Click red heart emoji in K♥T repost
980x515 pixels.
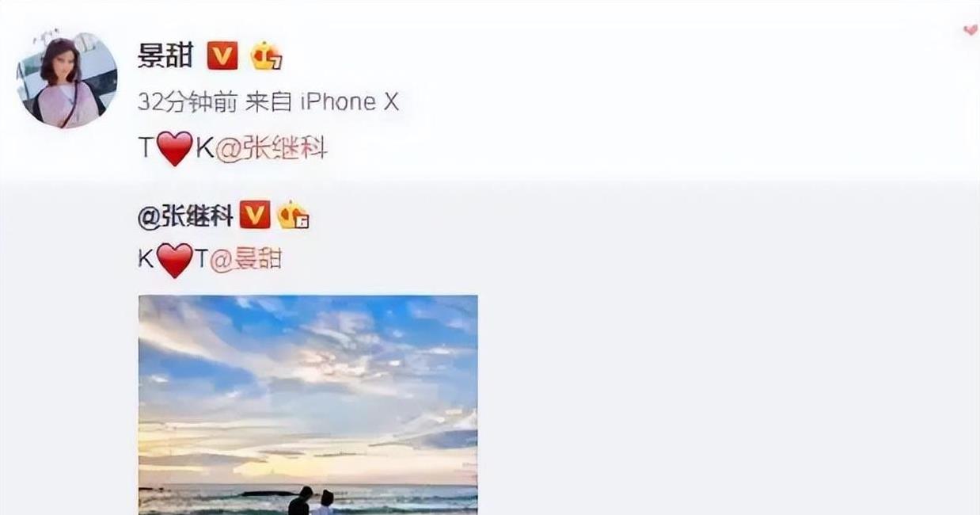(x=175, y=260)
